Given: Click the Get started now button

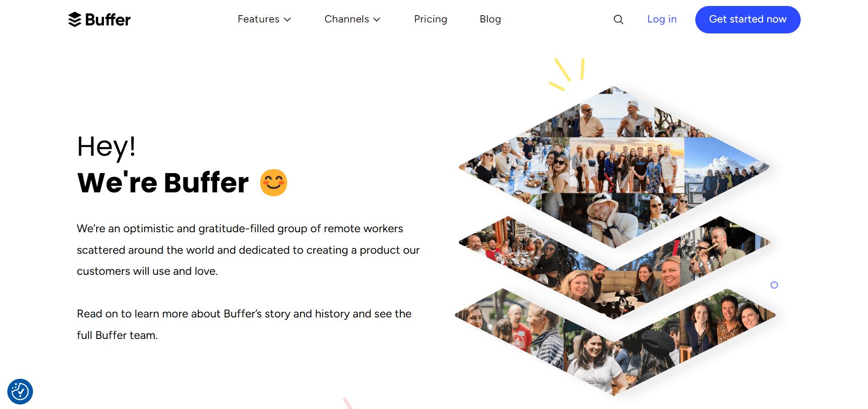Looking at the screenshot, I should coord(748,20).
